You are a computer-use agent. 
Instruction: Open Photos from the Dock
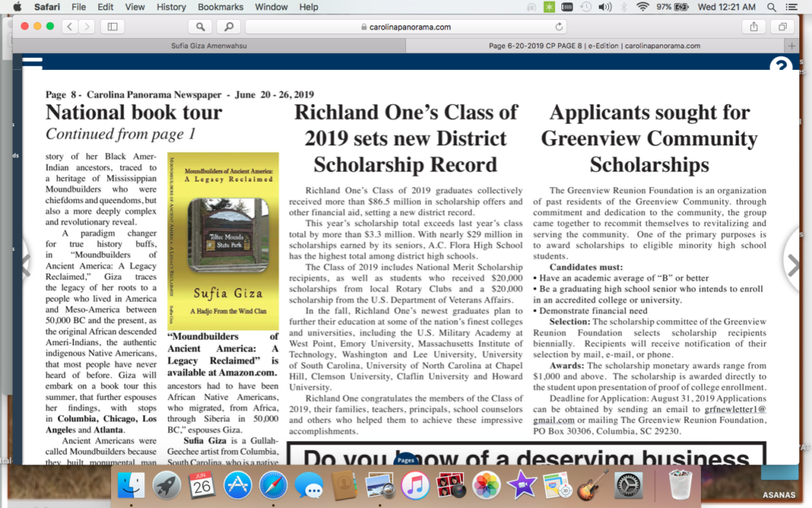click(486, 486)
